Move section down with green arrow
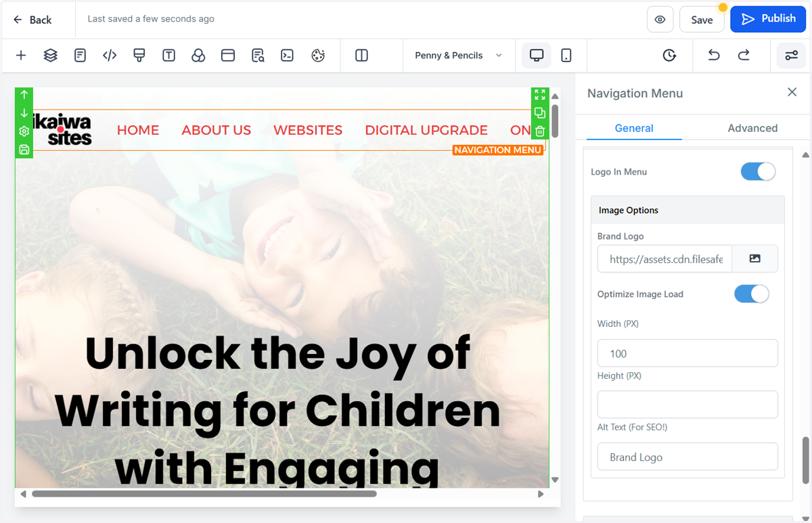The width and height of the screenshot is (812, 523). 24,113
